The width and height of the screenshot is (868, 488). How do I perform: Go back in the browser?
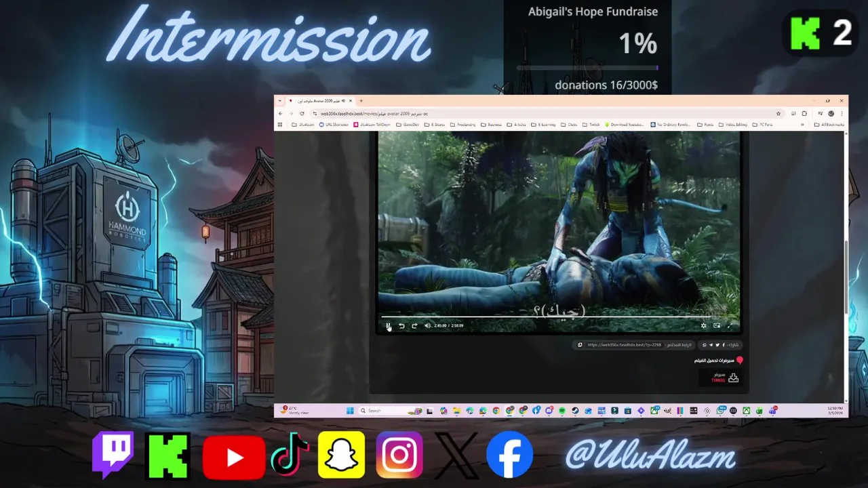coord(281,114)
